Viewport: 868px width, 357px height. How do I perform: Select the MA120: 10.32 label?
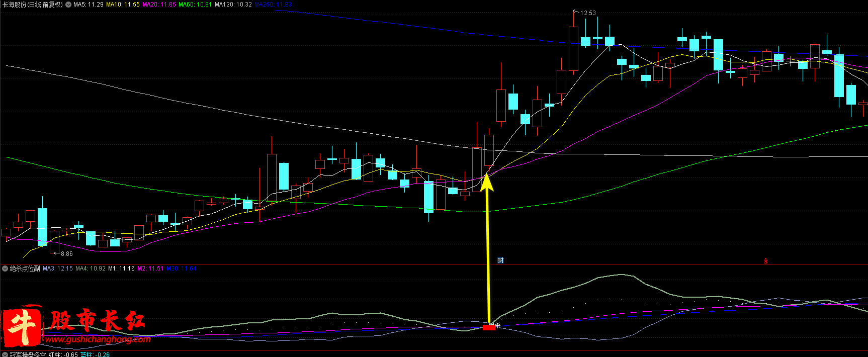233,5
